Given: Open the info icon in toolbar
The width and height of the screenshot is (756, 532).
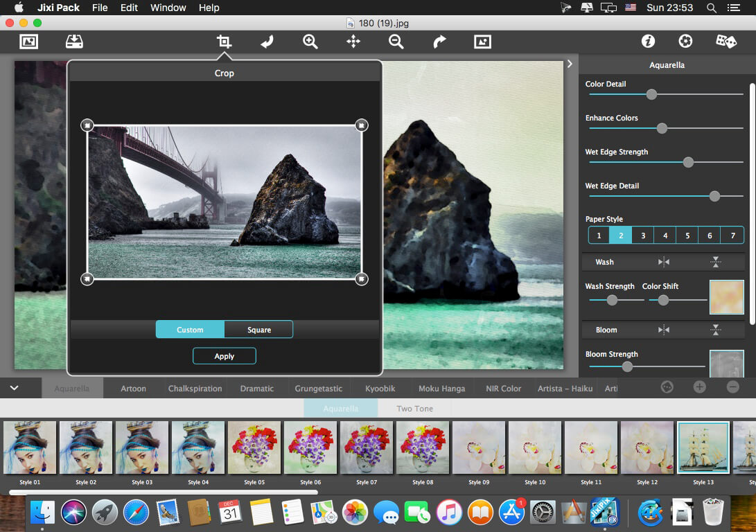Looking at the screenshot, I should click(x=648, y=42).
